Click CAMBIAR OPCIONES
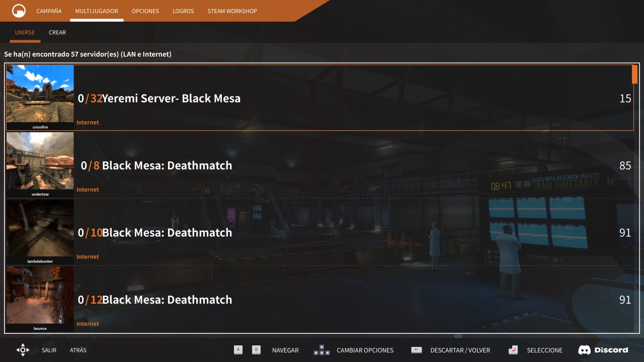The image size is (644, 362). click(x=365, y=350)
